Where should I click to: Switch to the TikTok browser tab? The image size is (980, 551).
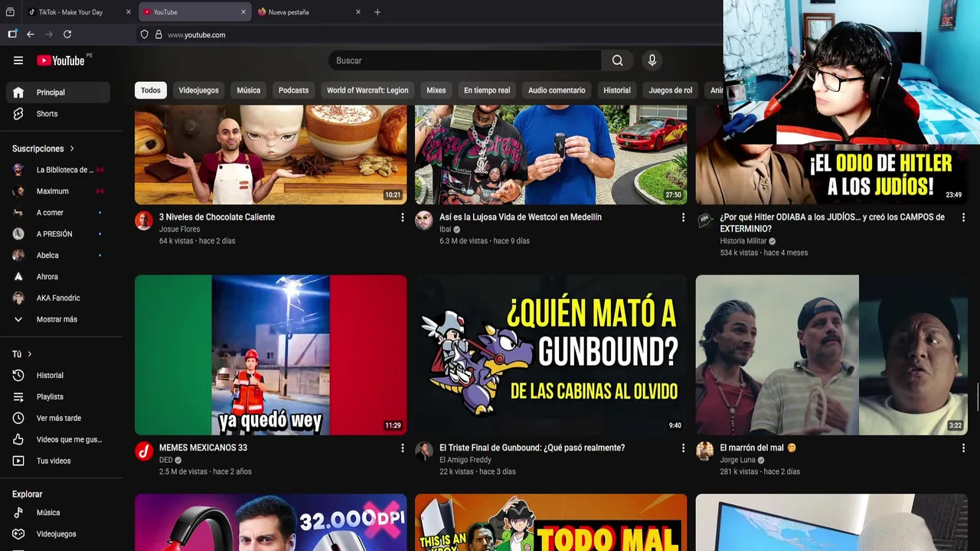[x=80, y=12]
